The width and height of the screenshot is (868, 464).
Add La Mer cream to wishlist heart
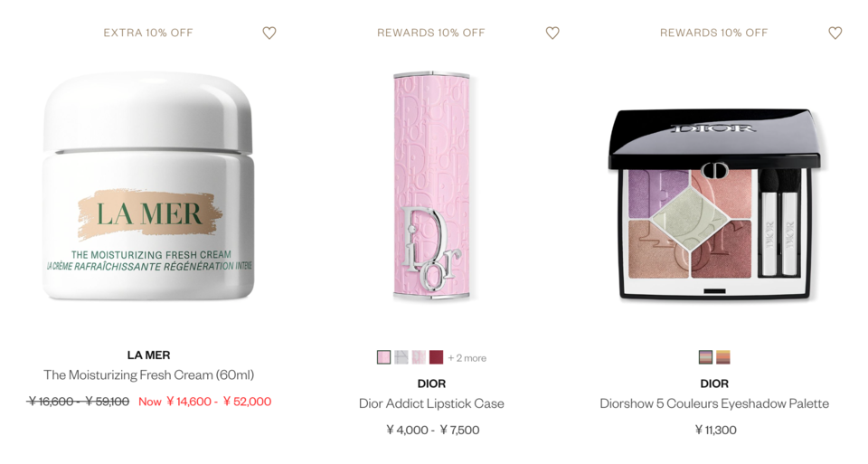click(269, 33)
